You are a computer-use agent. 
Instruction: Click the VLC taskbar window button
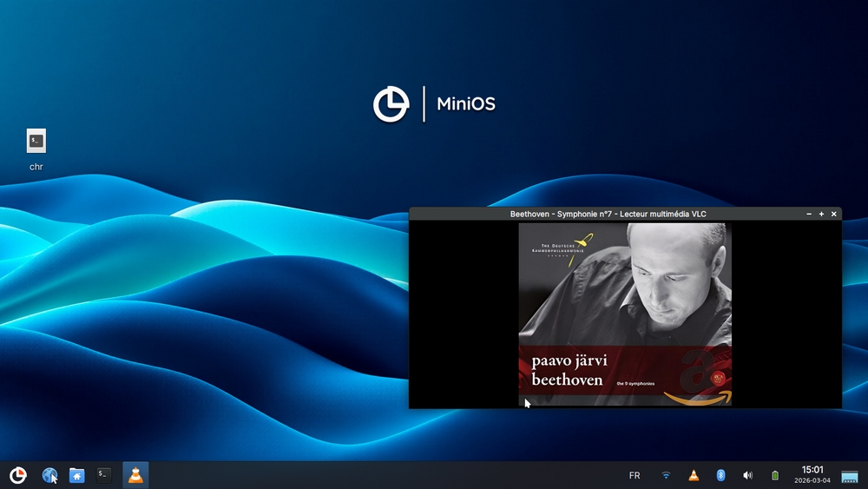(135, 475)
